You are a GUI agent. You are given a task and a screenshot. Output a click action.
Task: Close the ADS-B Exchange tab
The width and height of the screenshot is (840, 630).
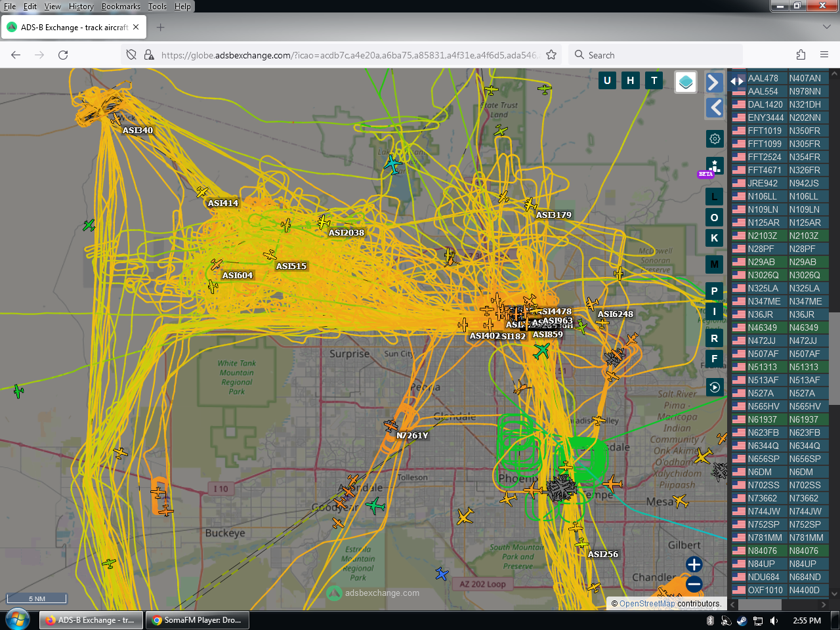point(136,28)
